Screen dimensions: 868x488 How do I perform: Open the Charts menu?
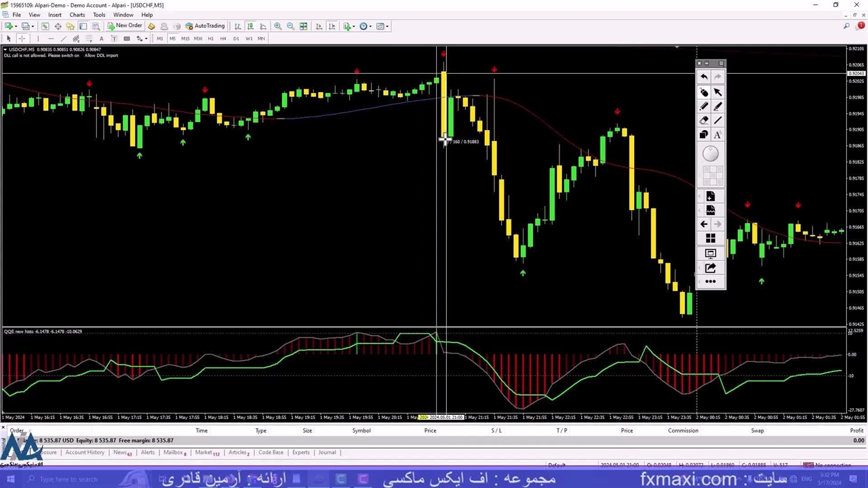pyautogui.click(x=77, y=15)
